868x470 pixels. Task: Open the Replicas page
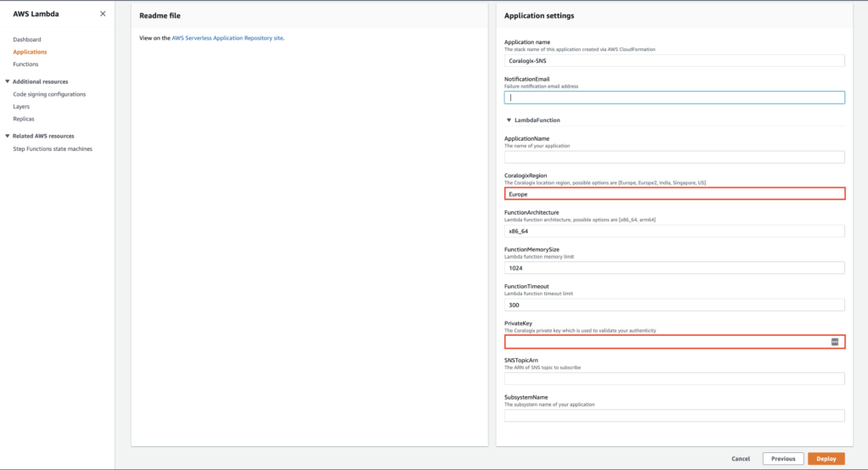pyautogui.click(x=24, y=119)
